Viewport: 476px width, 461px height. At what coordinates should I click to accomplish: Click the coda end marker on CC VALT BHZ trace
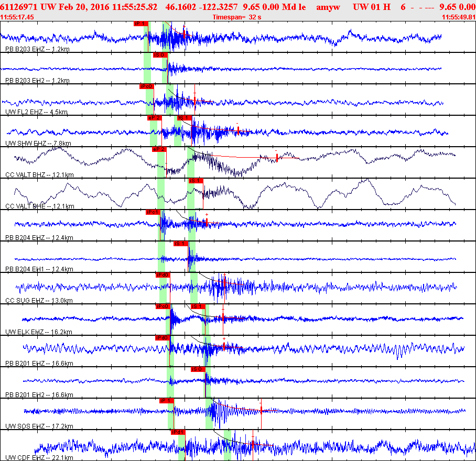(x=277, y=158)
